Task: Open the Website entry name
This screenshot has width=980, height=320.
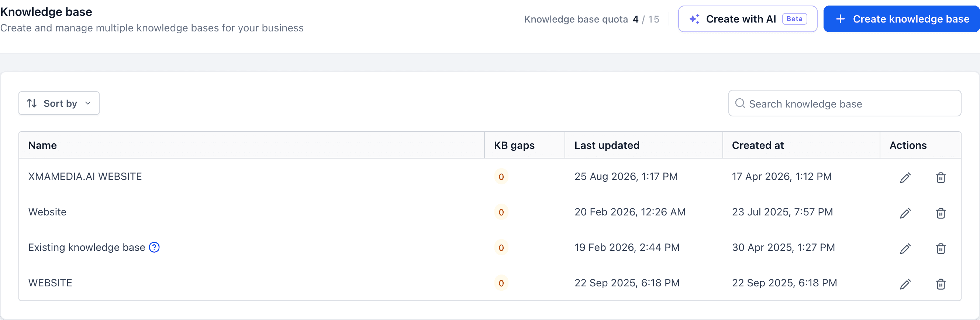Action: 47,212
